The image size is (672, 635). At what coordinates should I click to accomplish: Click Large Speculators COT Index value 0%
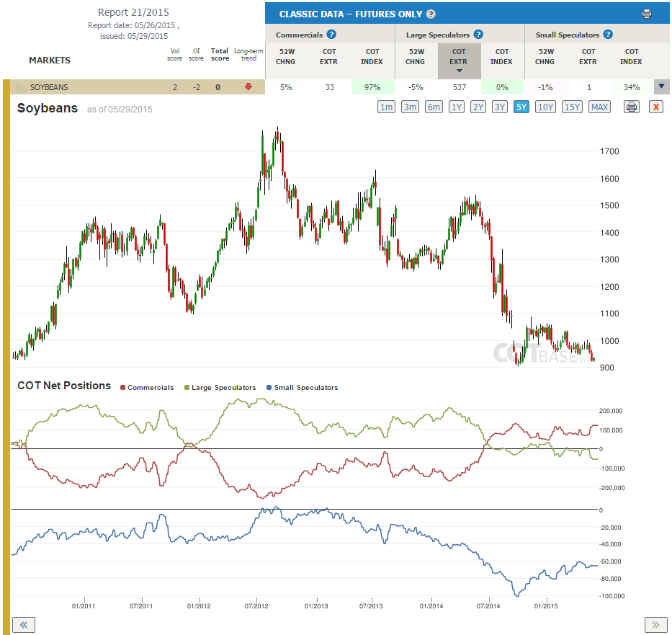pos(502,87)
